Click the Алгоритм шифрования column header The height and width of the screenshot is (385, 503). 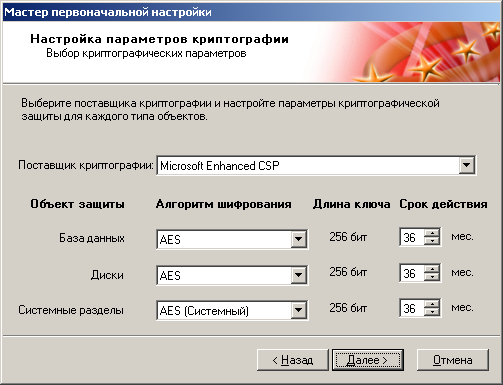coord(224,204)
